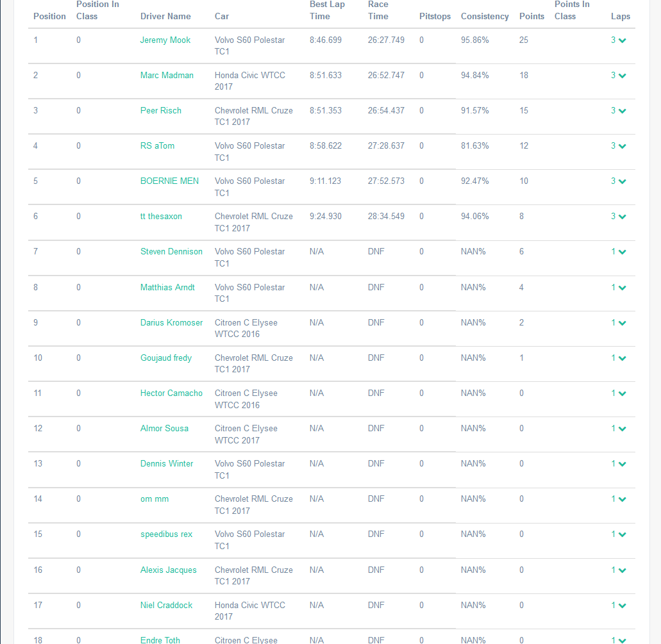Select Dennis Winter driver name
Screen dimensions: 661x644
167,463
